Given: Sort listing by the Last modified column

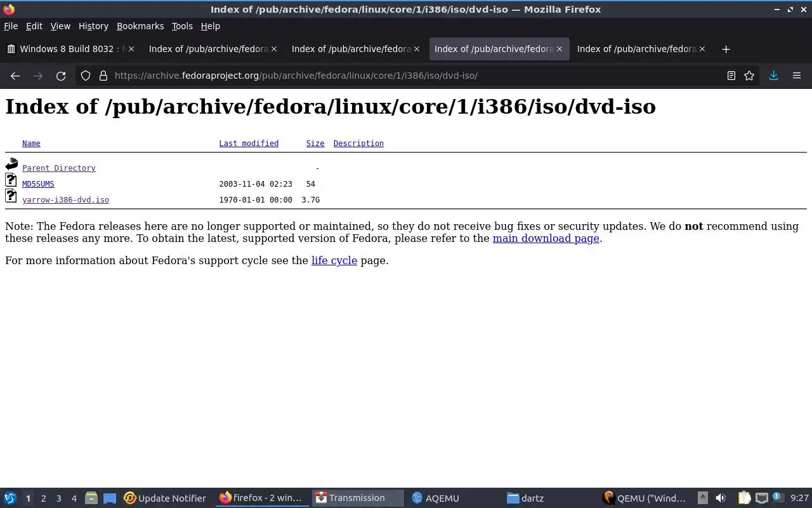Looking at the screenshot, I should coord(249,144).
